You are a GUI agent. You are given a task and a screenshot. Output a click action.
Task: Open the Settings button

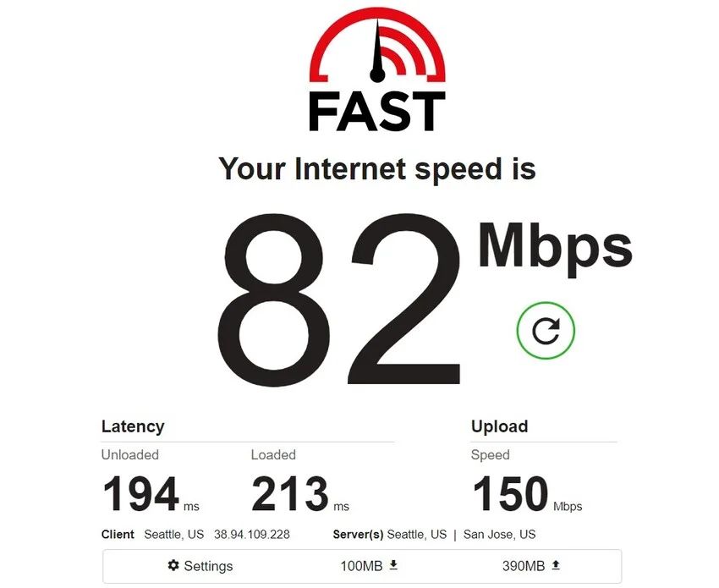pyautogui.click(x=200, y=565)
